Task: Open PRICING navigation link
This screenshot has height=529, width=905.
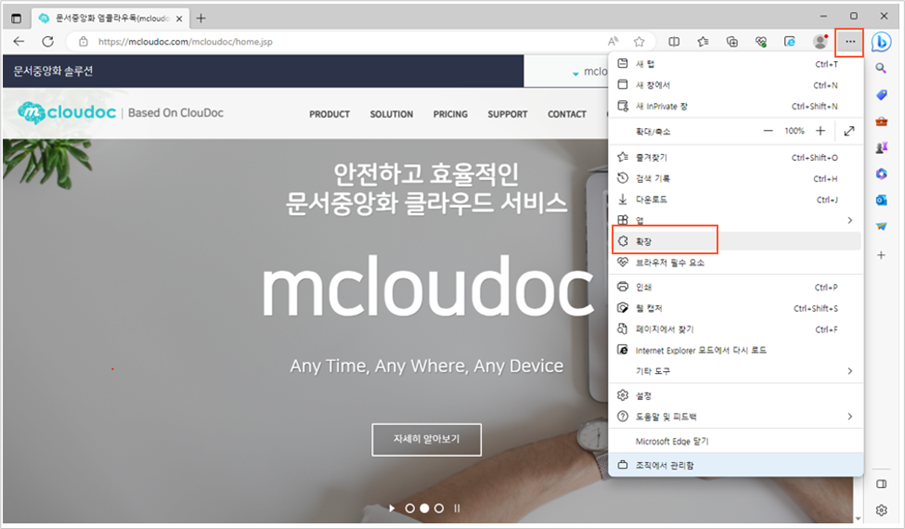Action: tap(450, 114)
